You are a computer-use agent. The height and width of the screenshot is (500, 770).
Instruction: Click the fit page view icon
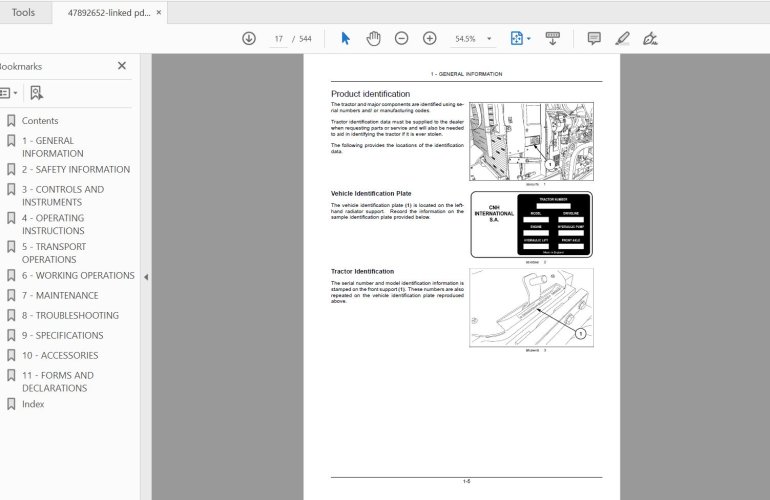pos(517,38)
